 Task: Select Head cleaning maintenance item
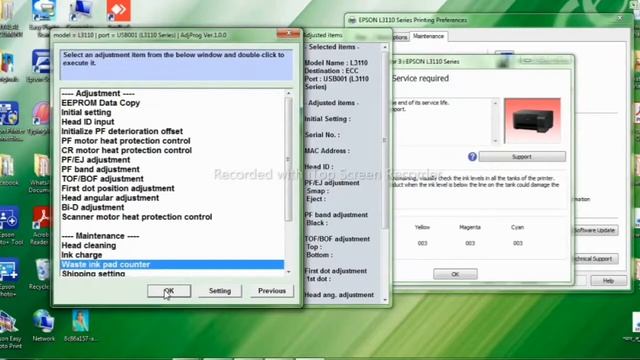point(89,245)
